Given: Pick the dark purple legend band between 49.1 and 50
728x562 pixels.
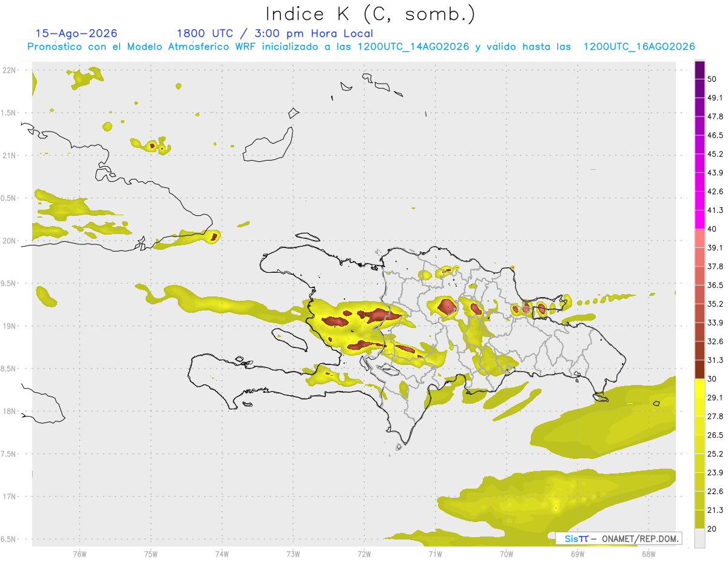Looking at the screenshot, I should 700,89.
